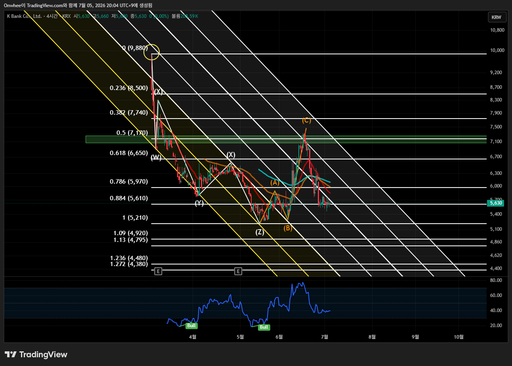
Task: Click the 10,000 price axis label
Action: coord(497,50)
